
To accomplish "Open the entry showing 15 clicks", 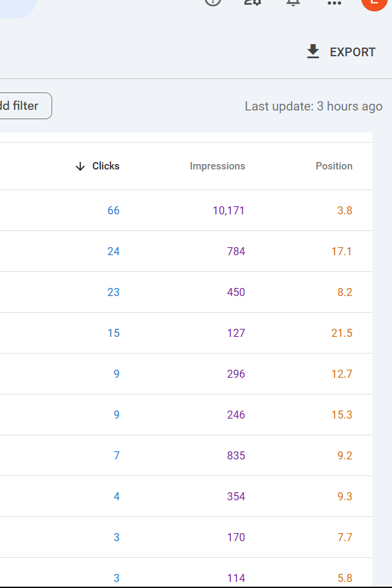I will (x=114, y=333).
